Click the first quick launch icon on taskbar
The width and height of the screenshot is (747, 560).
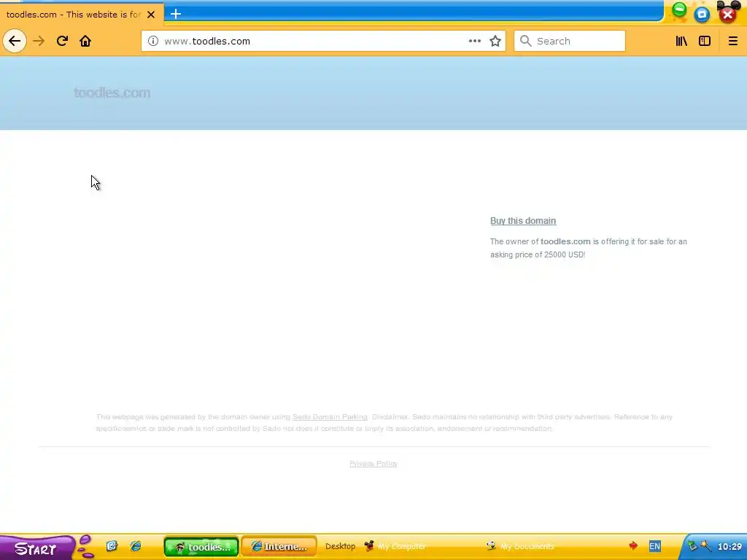coord(112,546)
